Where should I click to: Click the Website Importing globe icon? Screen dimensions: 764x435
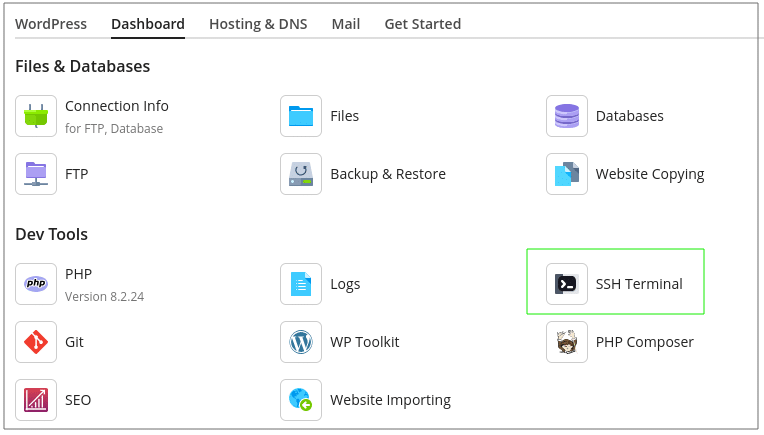click(x=301, y=400)
